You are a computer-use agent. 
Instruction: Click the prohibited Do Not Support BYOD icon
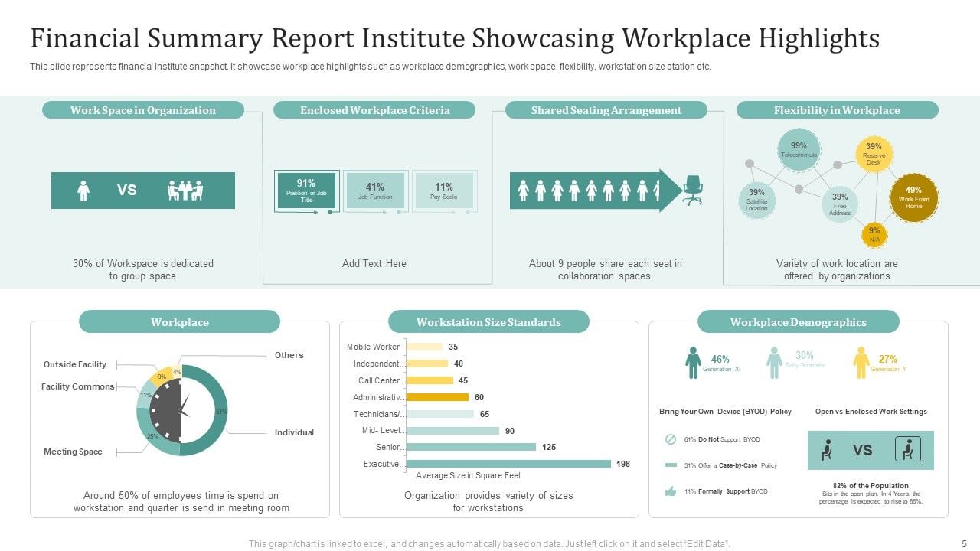coord(671,439)
